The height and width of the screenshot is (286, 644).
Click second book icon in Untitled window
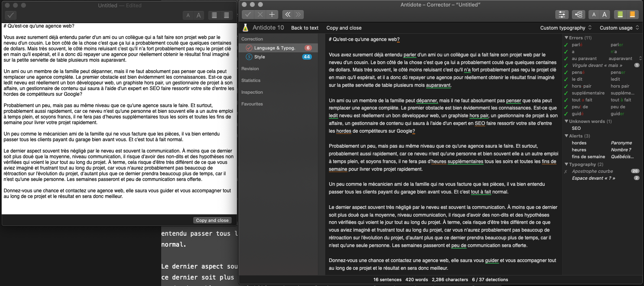click(226, 15)
